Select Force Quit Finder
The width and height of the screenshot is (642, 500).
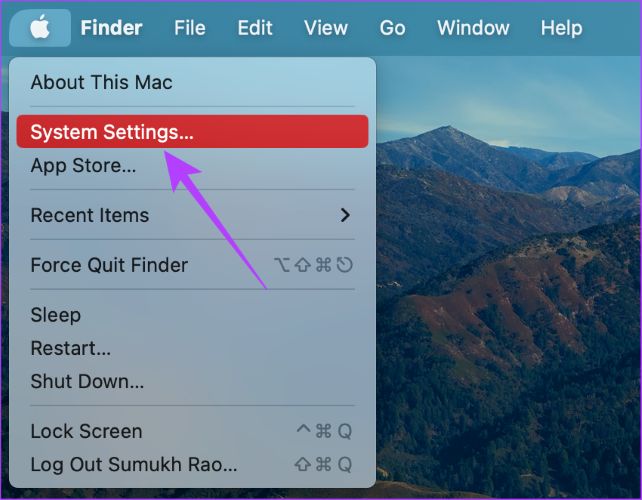pyautogui.click(x=109, y=265)
